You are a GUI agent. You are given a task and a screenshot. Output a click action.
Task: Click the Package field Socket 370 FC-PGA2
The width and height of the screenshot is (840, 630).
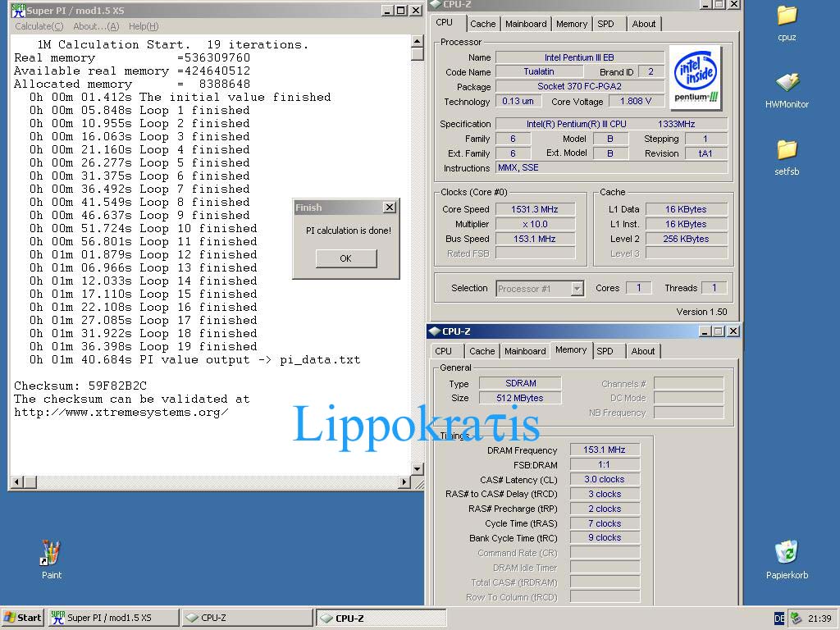[580, 86]
